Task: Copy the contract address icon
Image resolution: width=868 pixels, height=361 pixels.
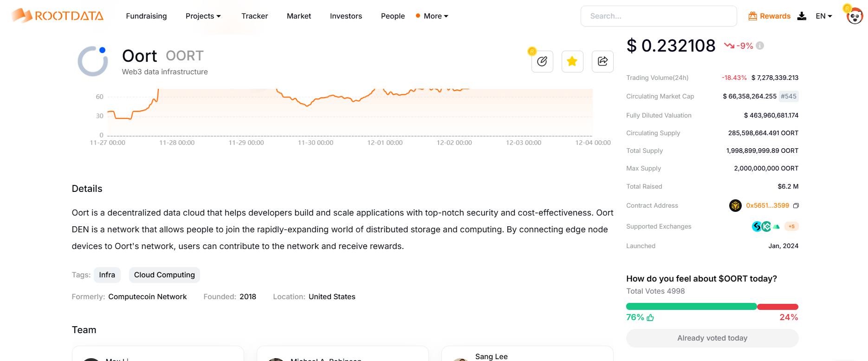Action: coord(796,205)
